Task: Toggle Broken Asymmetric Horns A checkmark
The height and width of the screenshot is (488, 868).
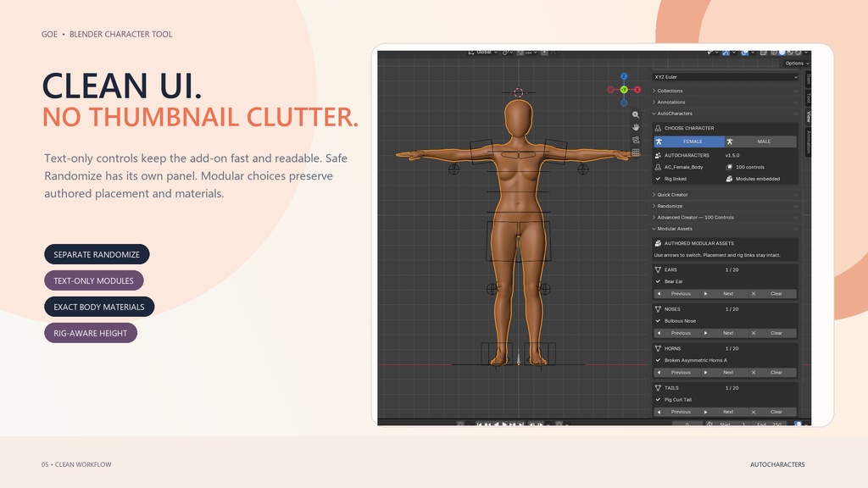Action: pyautogui.click(x=658, y=360)
